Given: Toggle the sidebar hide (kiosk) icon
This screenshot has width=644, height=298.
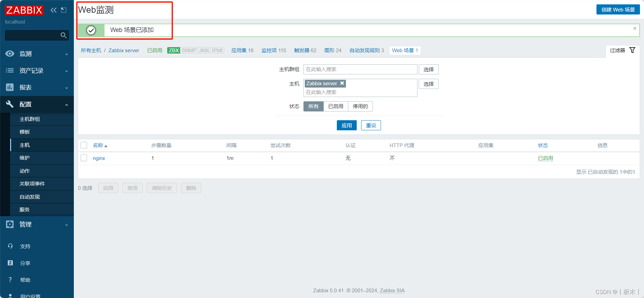Looking at the screenshot, I should pyautogui.click(x=64, y=10).
